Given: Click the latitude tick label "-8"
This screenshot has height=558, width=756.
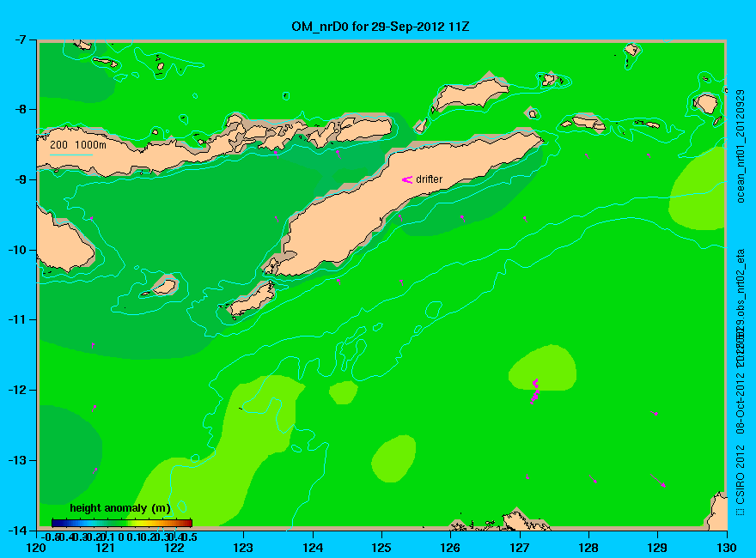Looking at the screenshot, I should [x=21, y=109].
